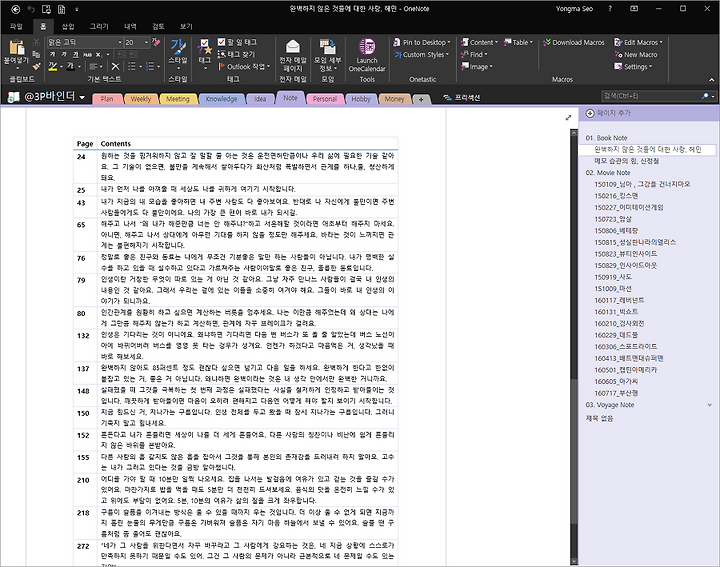The image size is (720, 567).
Task: Click the Cut scissors icon
Action: click(x=37, y=42)
